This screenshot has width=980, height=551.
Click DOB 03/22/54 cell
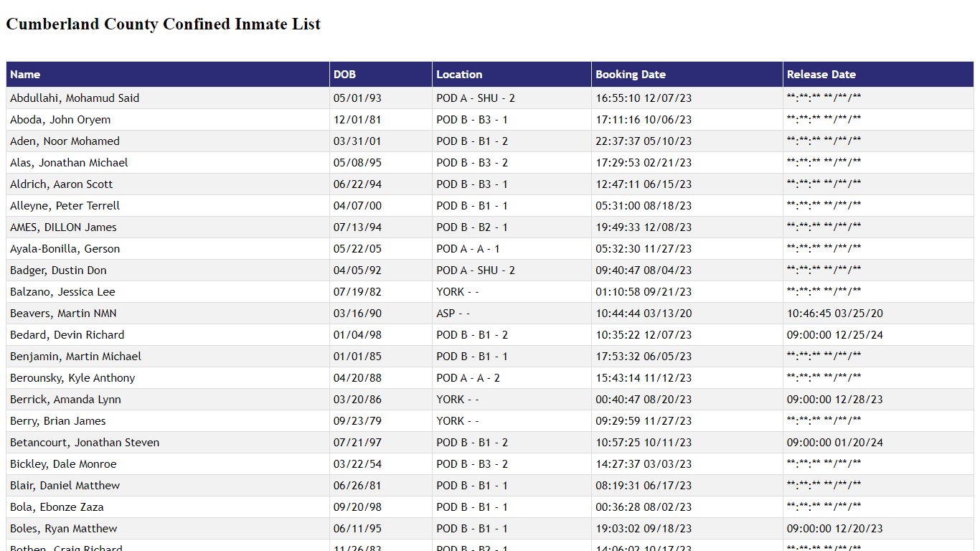click(381, 464)
